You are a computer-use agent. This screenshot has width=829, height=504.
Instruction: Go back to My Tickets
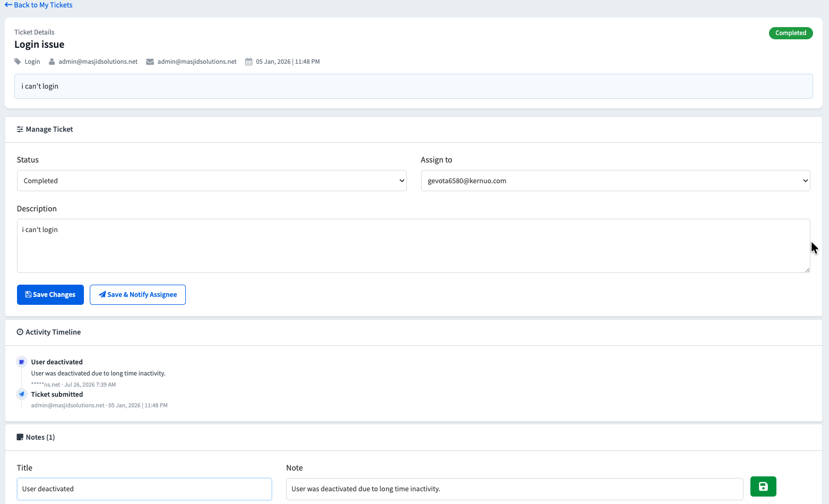point(39,5)
